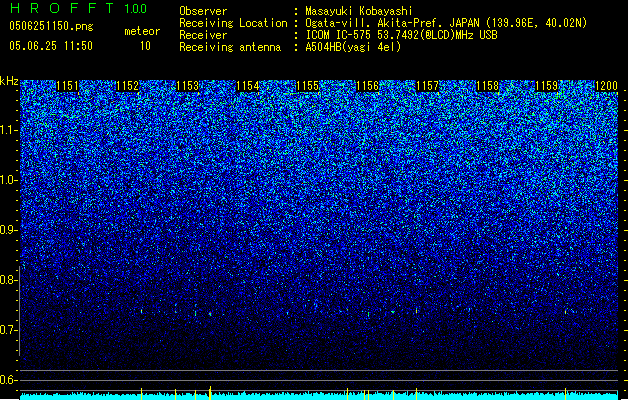Viewport: 629px width, 400px height.
Task: Click the 0.6 frequency axis label
Action: (8, 380)
